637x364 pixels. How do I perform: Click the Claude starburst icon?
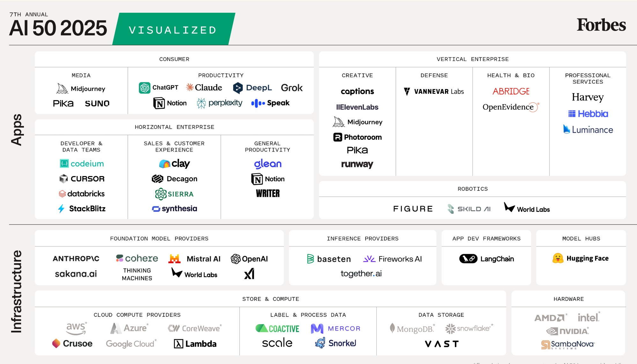190,87
